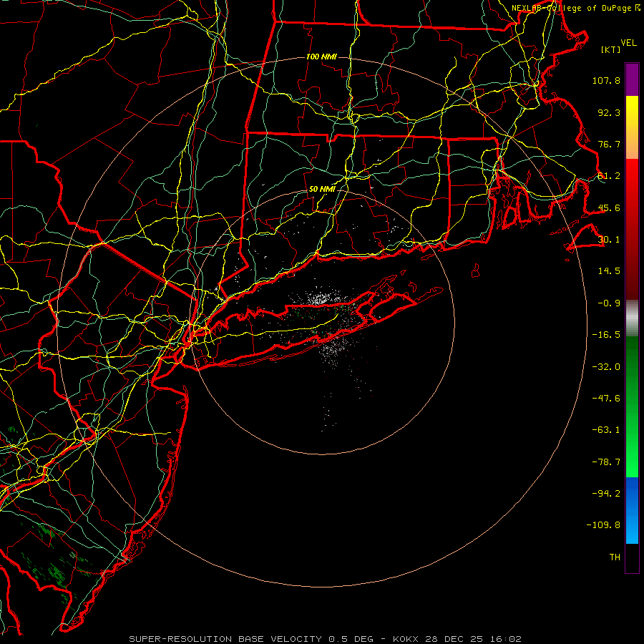
Task: Click the "TH" legend label
Action: [x=615, y=557]
